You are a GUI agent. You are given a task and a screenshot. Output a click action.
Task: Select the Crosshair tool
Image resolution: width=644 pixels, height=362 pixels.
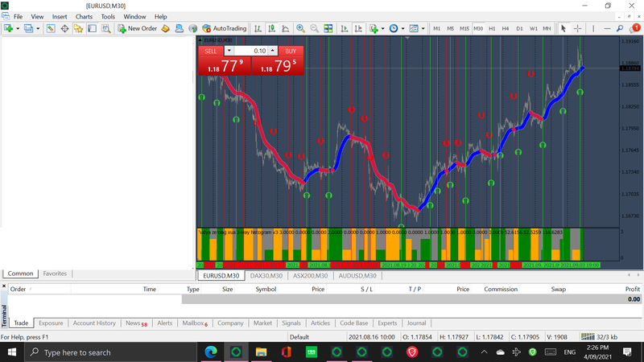[x=577, y=28]
